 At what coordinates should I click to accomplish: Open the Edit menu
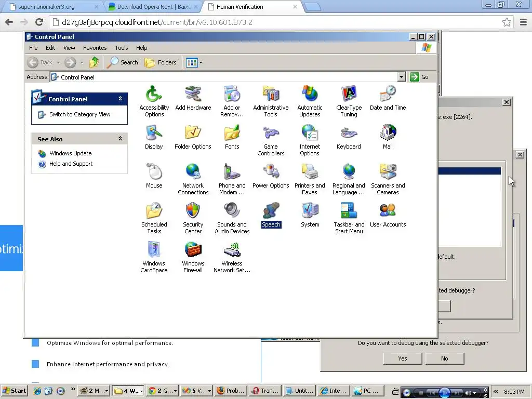(x=50, y=48)
